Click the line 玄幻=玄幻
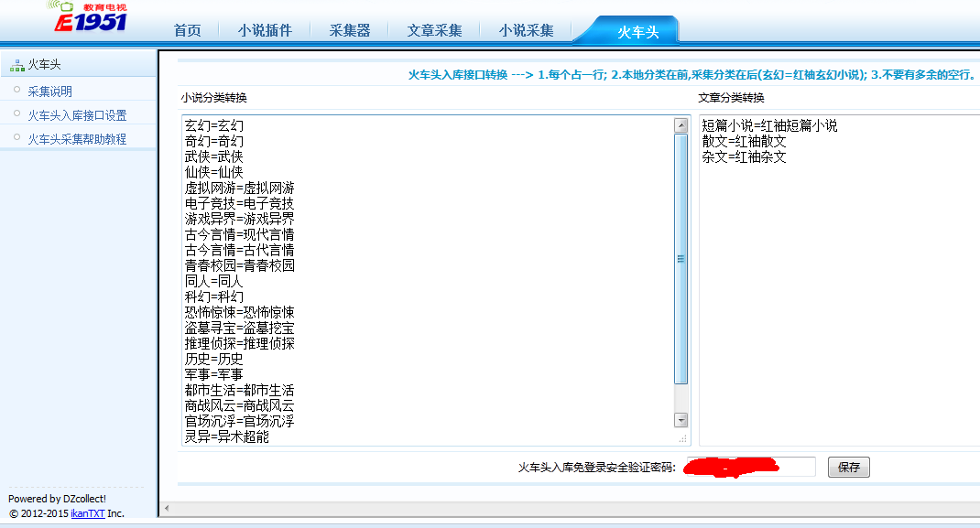The width and height of the screenshot is (980, 528). coord(213,125)
